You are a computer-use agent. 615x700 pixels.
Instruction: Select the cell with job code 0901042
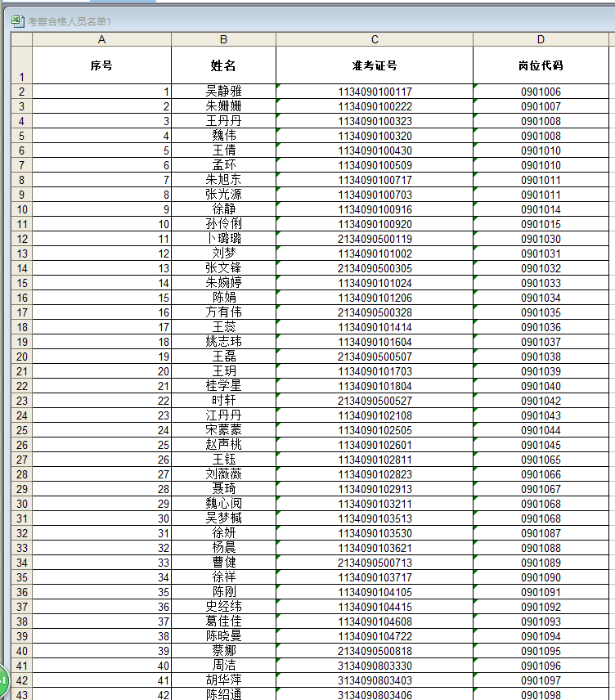click(x=541, y=401)
